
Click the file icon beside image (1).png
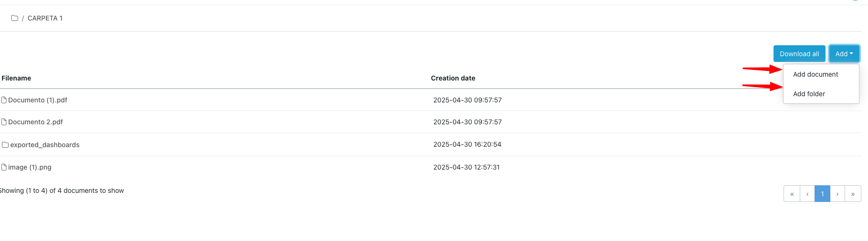(x=4, y=167)
